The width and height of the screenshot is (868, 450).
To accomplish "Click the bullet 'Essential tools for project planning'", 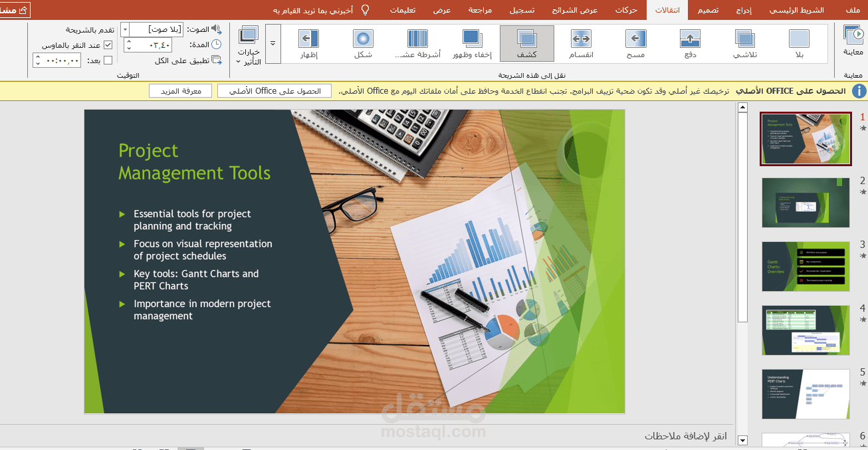I will [192, 220].
